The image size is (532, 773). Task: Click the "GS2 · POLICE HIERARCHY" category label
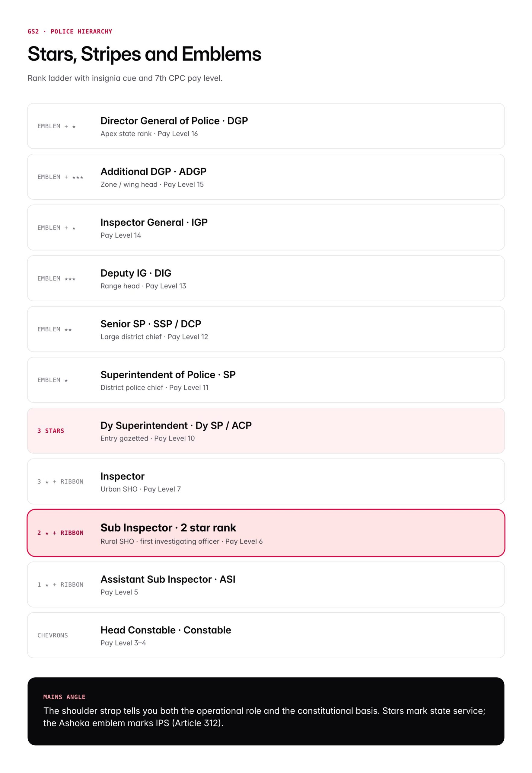click(70, 31)
